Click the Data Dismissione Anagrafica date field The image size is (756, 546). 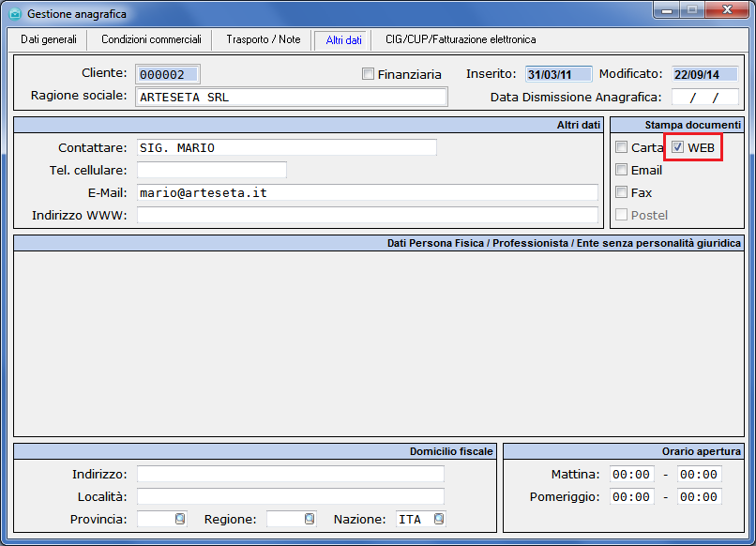click(x=704, y=97)
